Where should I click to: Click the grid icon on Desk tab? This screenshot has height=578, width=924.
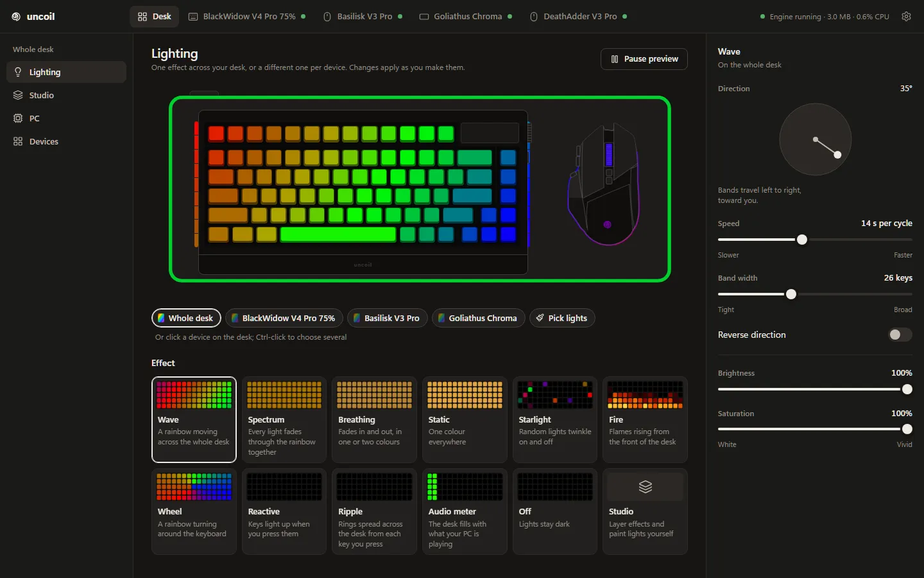142,17
